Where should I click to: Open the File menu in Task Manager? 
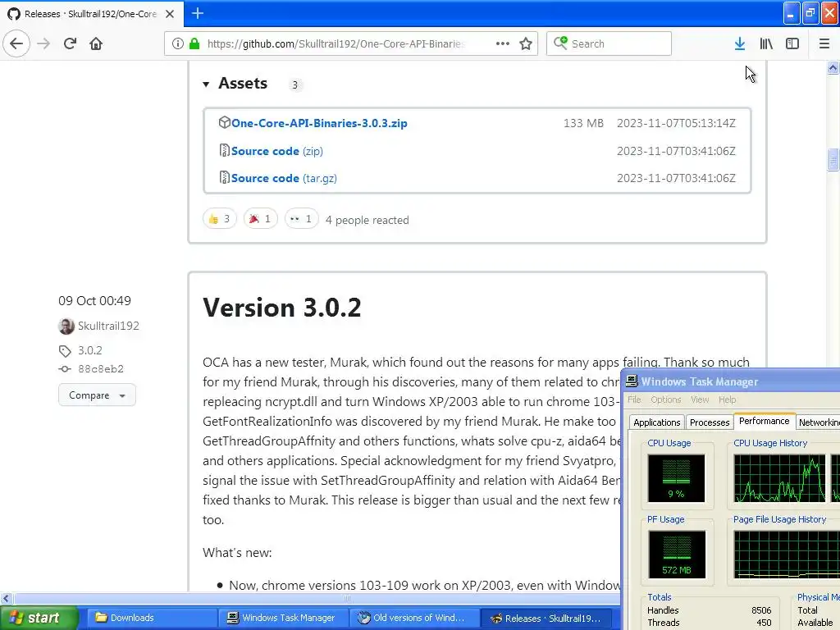(x=634, y=399)
